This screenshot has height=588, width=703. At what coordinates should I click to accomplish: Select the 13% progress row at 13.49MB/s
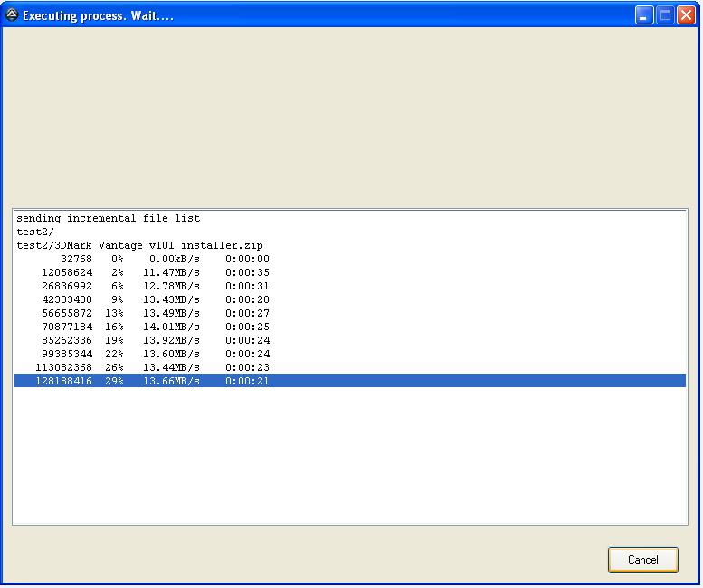pyautogui.click(x=142, y=314)
